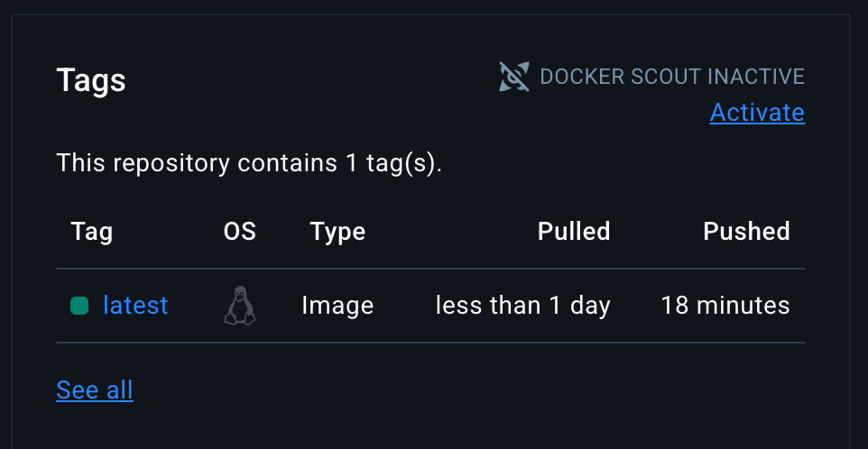Click the Linux penguin OS icon
The image size is (868, 449).
tap(239, 306)
